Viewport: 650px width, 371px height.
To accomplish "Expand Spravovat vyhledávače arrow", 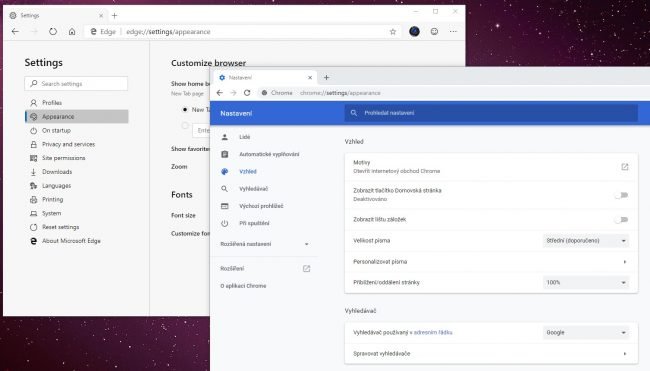I will point(625,354).
